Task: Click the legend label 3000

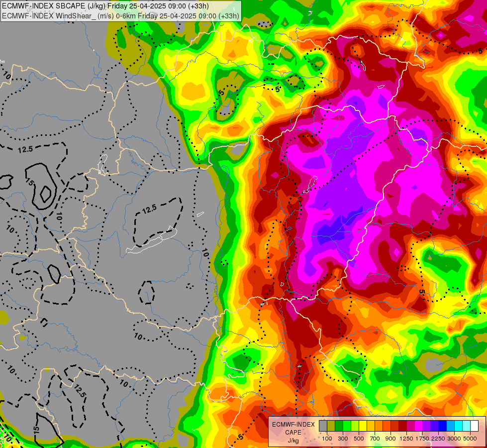Action: (x=454, y=439)
